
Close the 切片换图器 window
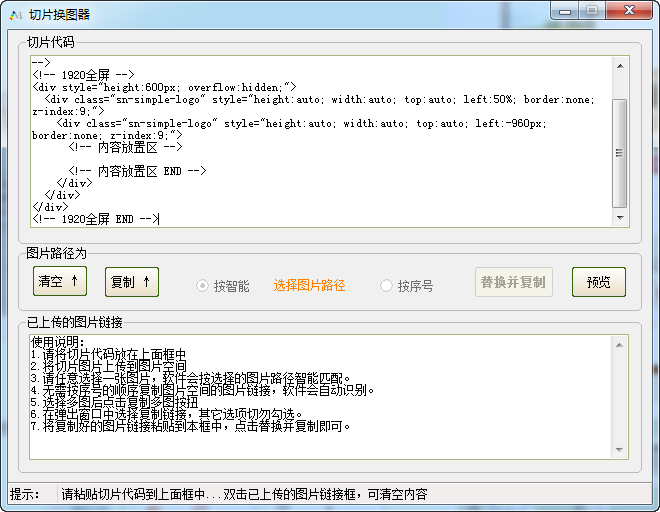pos(630,11)
